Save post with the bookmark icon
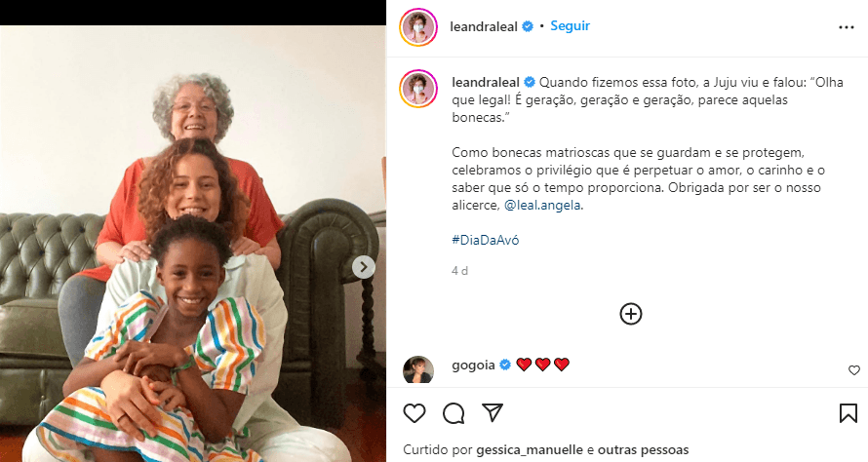The image size is (868, 462). tap(848, 413)
